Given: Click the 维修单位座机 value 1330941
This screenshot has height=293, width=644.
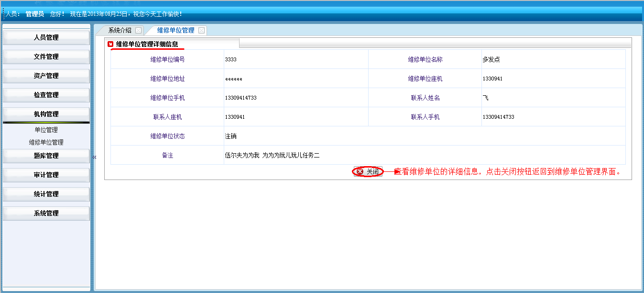Looking at the screenshot, I should tap(492, 79).
